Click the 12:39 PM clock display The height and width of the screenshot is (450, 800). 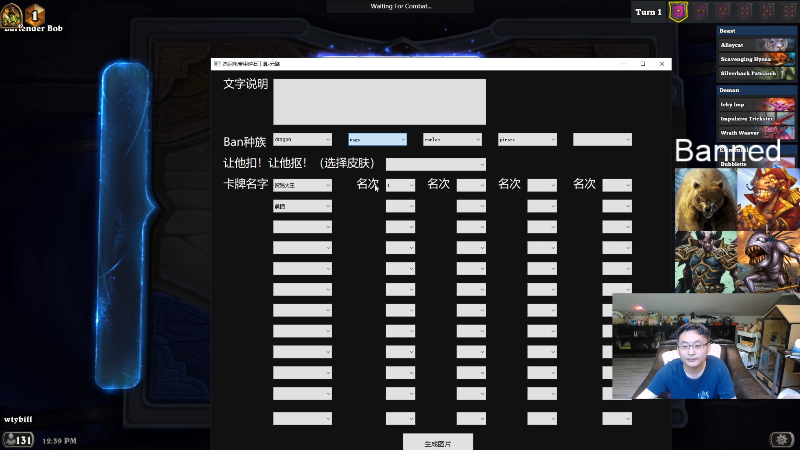coord(59,441)
